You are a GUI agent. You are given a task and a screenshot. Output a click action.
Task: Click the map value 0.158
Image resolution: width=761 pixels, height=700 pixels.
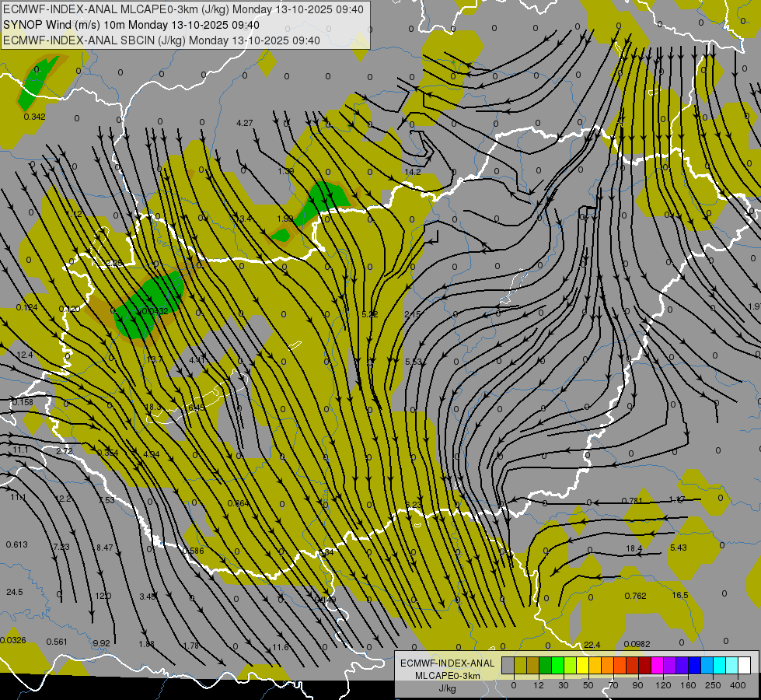[23, 402]
